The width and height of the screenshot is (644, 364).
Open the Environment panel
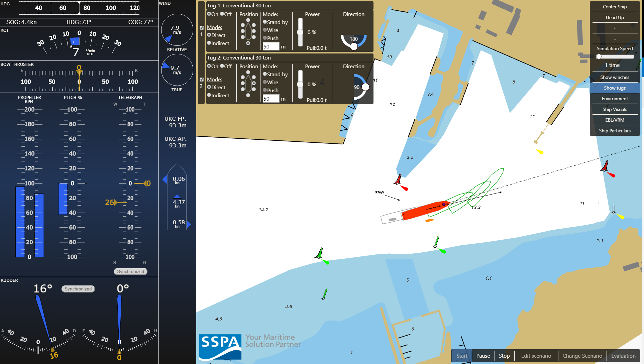615,99
